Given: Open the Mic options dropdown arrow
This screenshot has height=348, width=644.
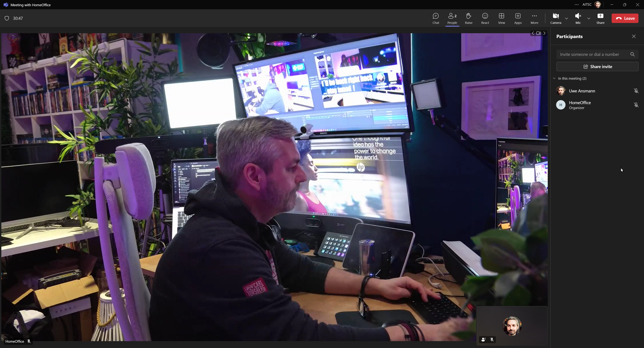Looking at the screenshot, I should coord(588,18).
